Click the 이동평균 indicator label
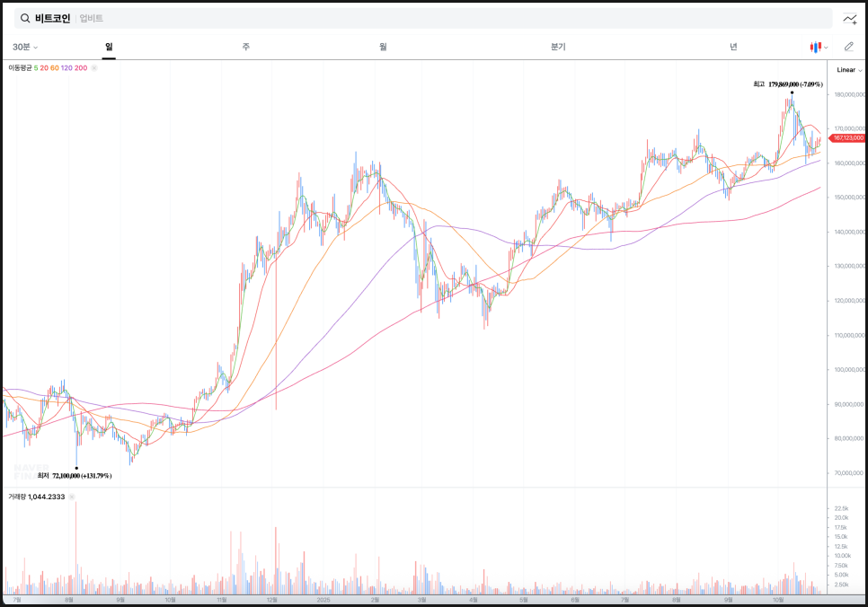Viewport: 868px width, 607px height. click(20, 68)
